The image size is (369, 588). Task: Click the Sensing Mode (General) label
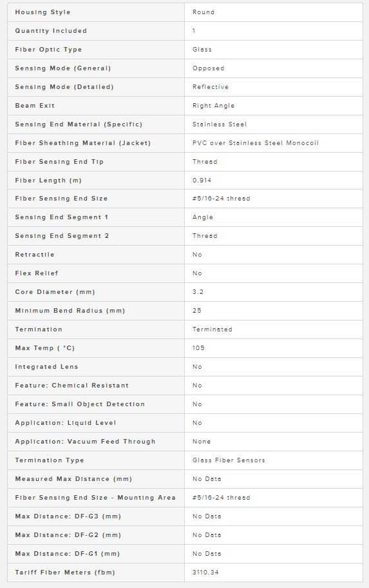pyautogui.click(x=63, y=68)
